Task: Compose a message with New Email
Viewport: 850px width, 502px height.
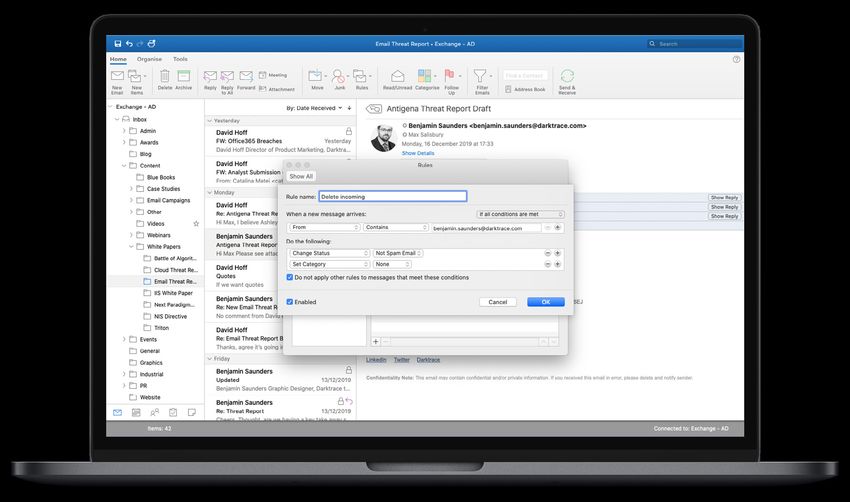Action: click(x=117, y=81)
